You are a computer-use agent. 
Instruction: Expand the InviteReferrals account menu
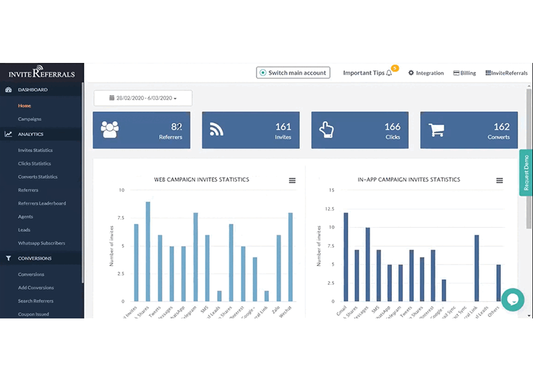506,73
